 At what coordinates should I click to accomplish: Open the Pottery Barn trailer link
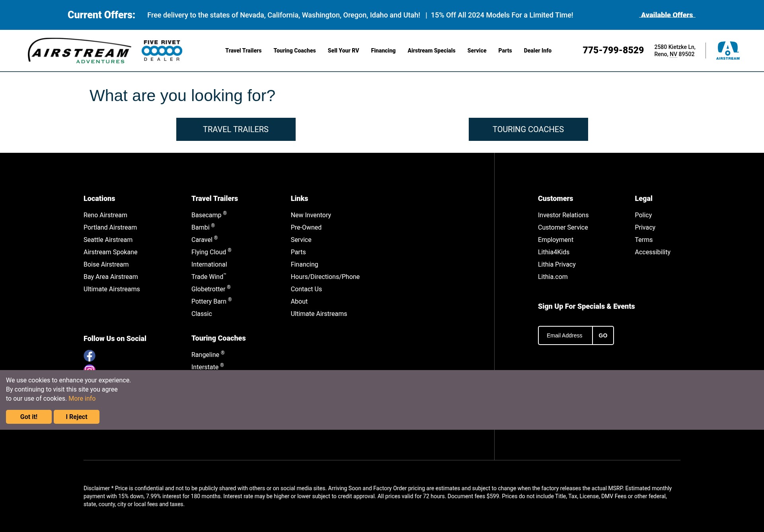click(x=211, y=301)
